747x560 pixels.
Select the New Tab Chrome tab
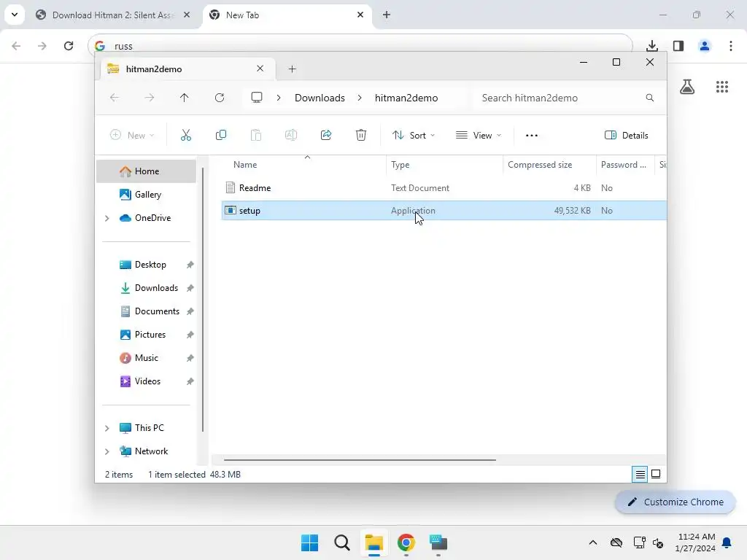(288, 15)
